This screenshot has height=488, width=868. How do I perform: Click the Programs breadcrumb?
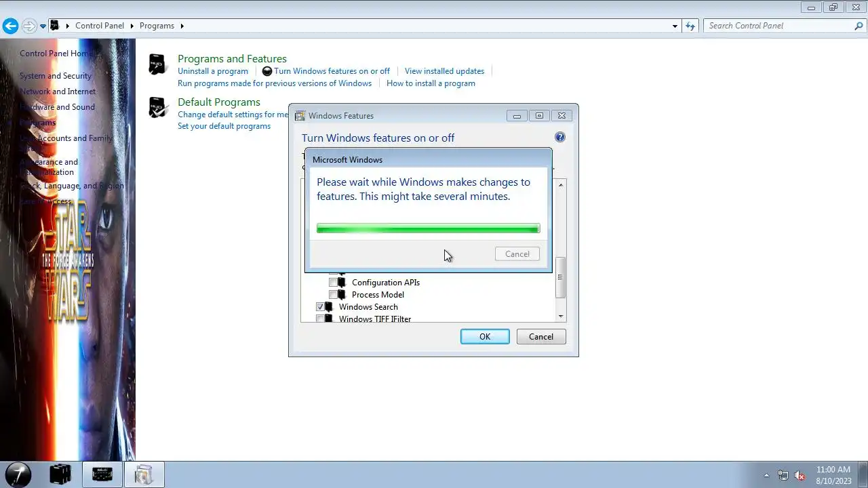(x=157, y=26)
